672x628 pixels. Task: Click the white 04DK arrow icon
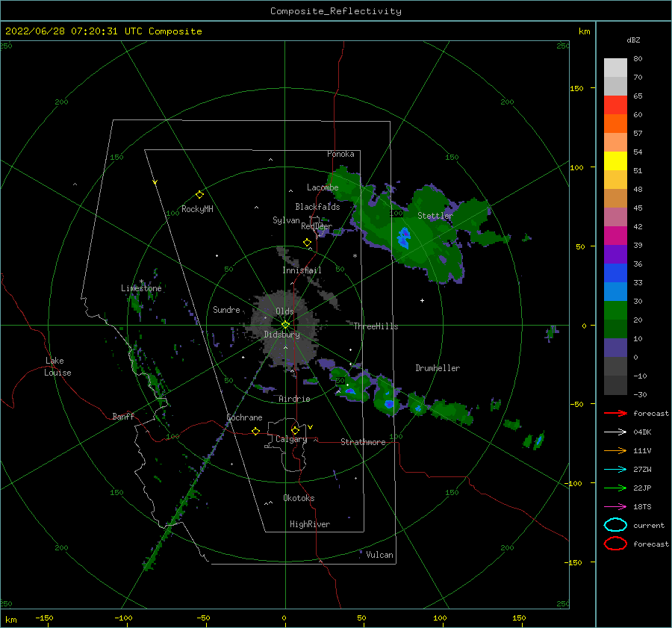[615, 432]
